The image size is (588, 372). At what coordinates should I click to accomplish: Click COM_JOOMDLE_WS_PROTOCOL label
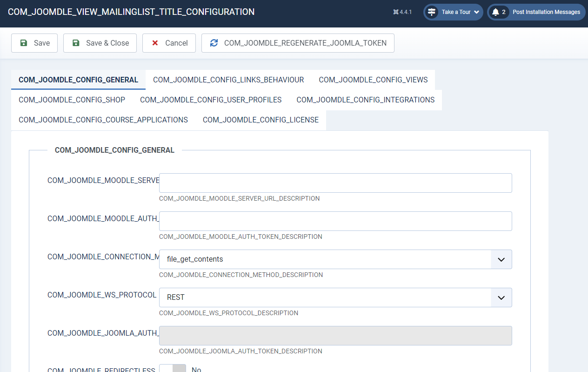click(x=102, y=295)
